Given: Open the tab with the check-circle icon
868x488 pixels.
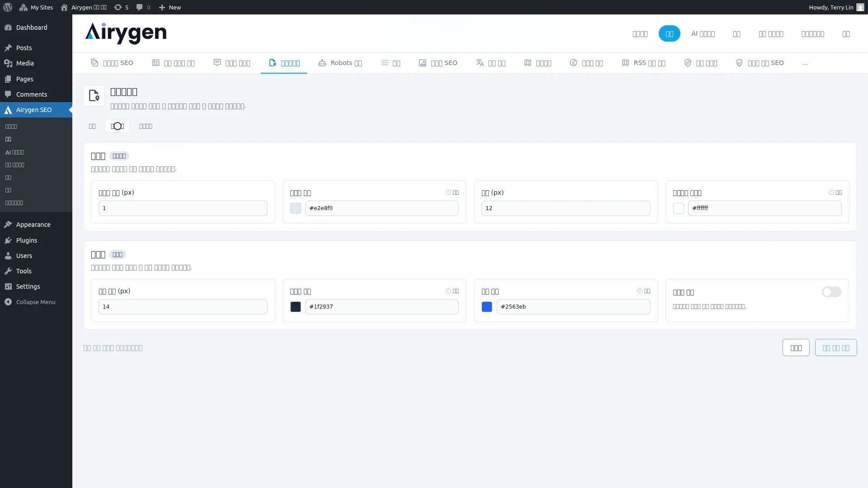Looking at the screenshot, I should (x=586, y=63).
